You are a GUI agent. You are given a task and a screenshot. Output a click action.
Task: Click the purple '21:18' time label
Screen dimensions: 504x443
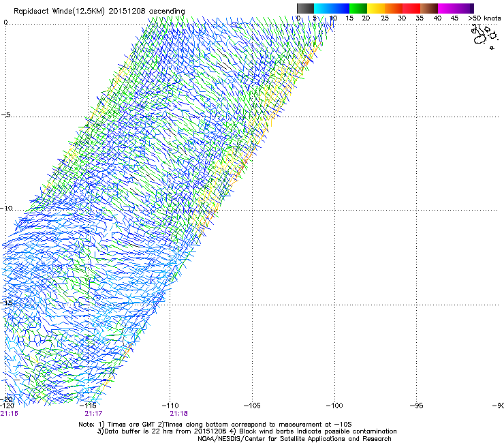[x=178, y=414]
